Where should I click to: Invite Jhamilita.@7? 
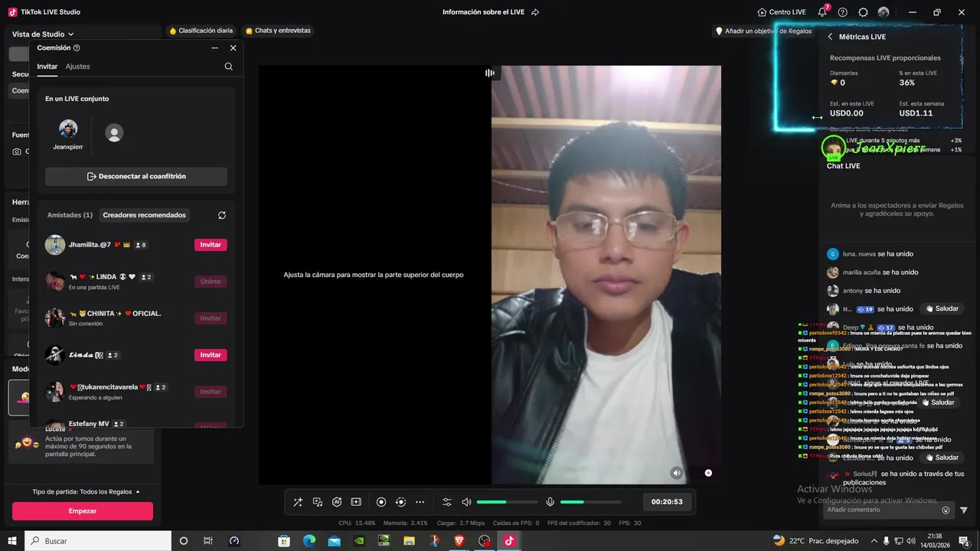(211, 245)
